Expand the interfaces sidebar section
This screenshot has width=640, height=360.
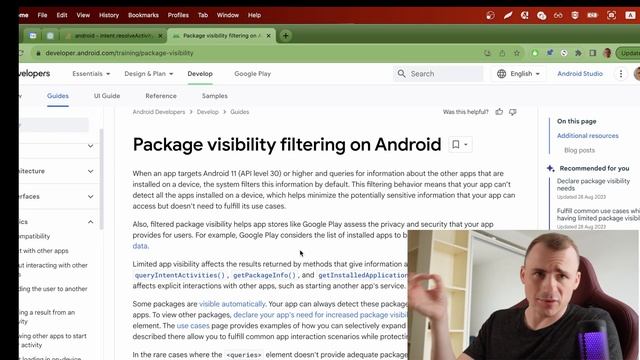[x=91, y=196]
